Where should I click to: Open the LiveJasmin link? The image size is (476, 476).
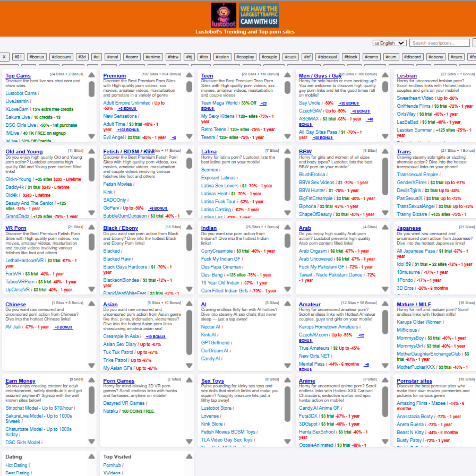(17, 101)
